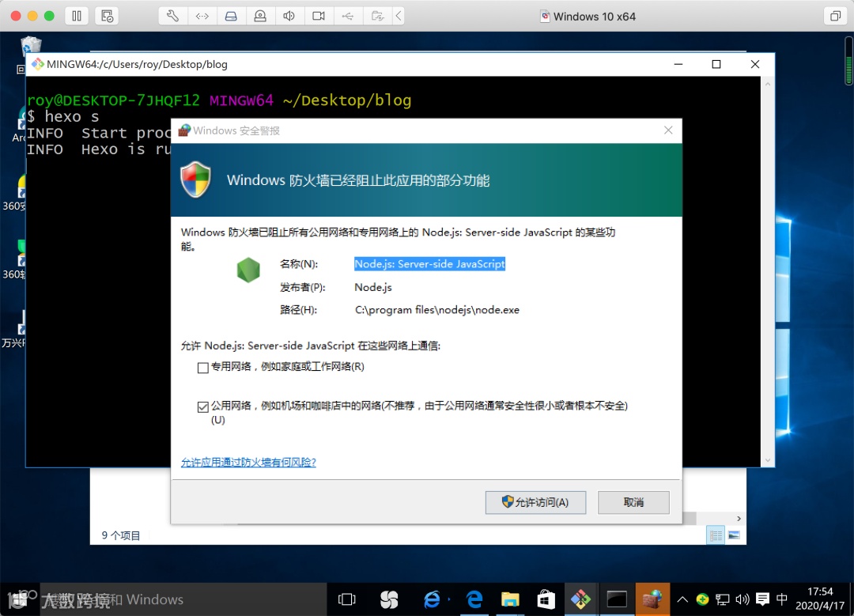This screenshot has height=616, width=854.
Task: Launch Microsoft Edge from taskbar
Action: click(x=474, y=599)
